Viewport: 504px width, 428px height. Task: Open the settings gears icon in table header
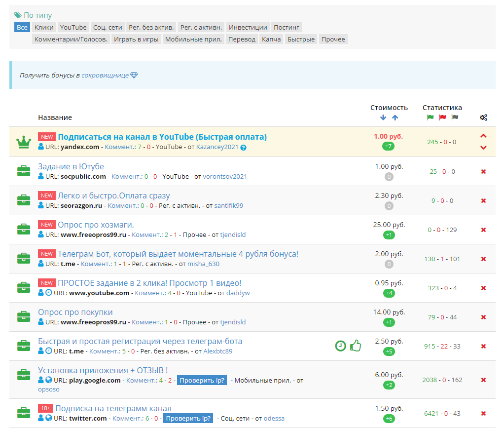483,117
